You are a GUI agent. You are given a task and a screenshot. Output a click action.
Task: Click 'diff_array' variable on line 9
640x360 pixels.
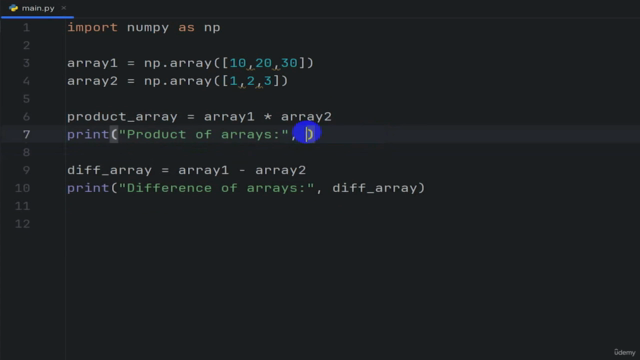click(109, 170)
